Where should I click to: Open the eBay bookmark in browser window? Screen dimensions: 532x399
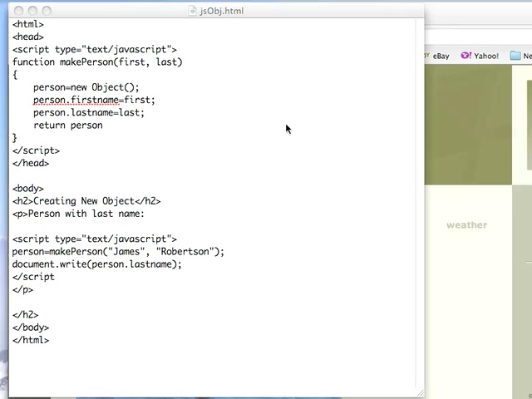[x=441, y=56]
